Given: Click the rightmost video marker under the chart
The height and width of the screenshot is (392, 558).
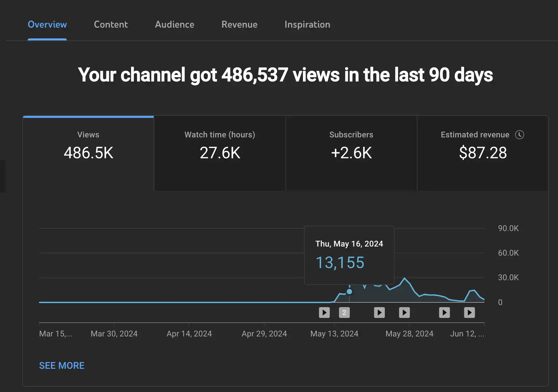Looking at the screenshot, I should coord(469,313).
